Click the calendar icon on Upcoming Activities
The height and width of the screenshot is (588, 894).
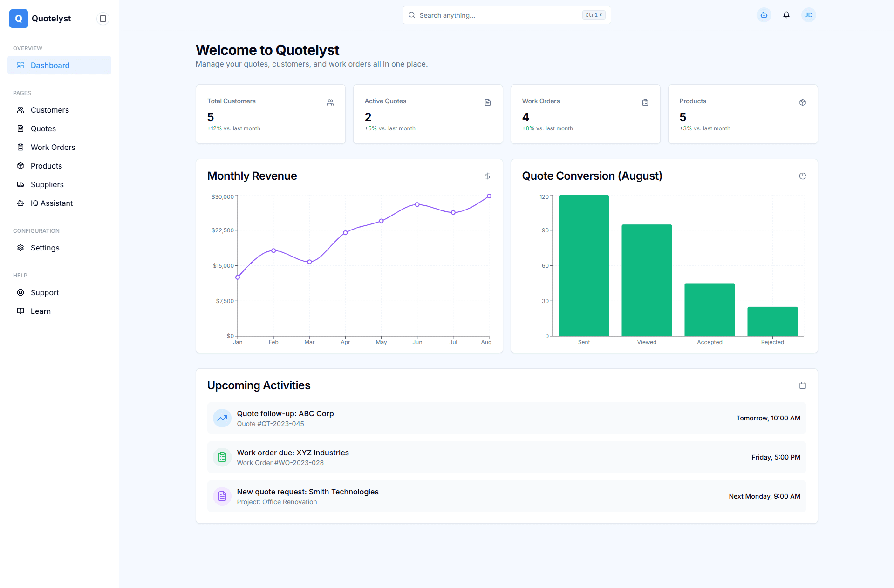802,385
